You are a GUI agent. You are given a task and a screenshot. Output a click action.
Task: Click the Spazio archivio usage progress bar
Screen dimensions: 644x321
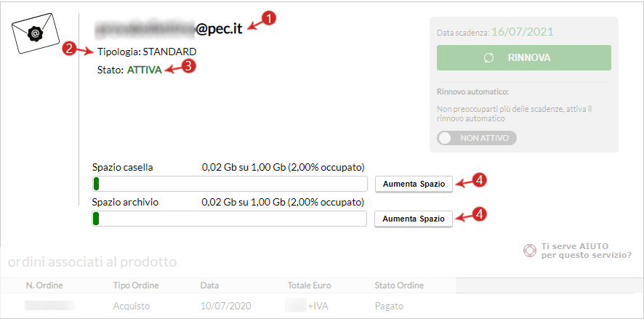[229, 219]
